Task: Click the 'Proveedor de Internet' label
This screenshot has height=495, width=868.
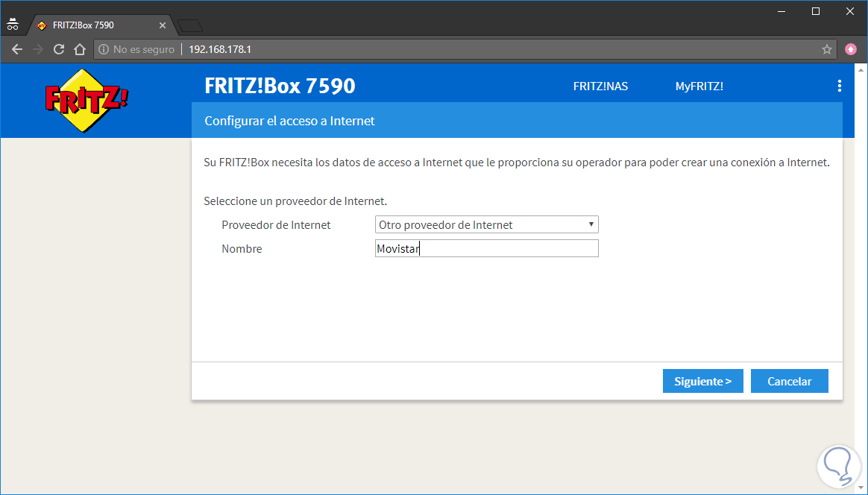Action: click(276, 225)
